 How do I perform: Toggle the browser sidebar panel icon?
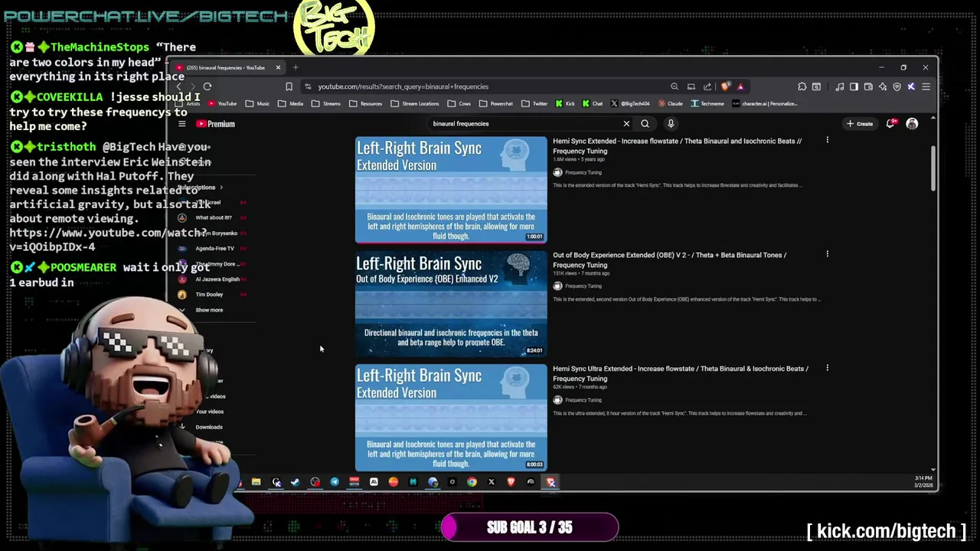[854, 86]
